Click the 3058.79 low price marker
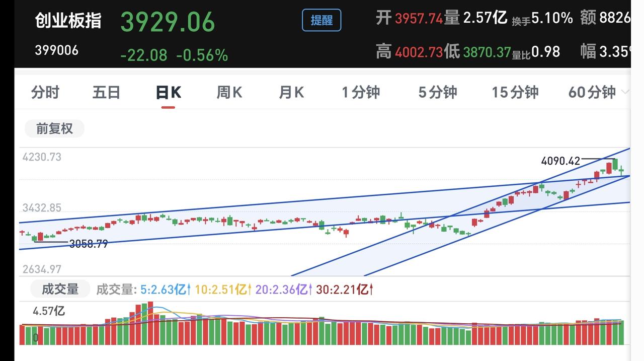The image size is (644, 361). (89, 244)
